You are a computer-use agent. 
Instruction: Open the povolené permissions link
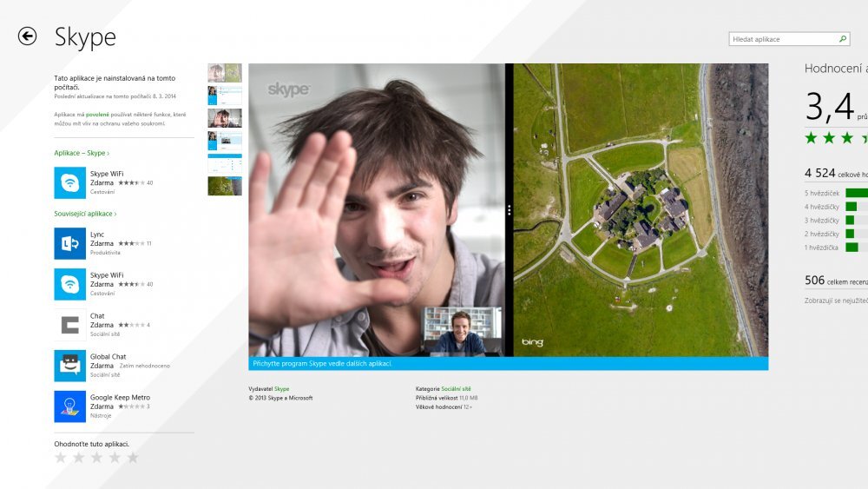tap(97, 115)
